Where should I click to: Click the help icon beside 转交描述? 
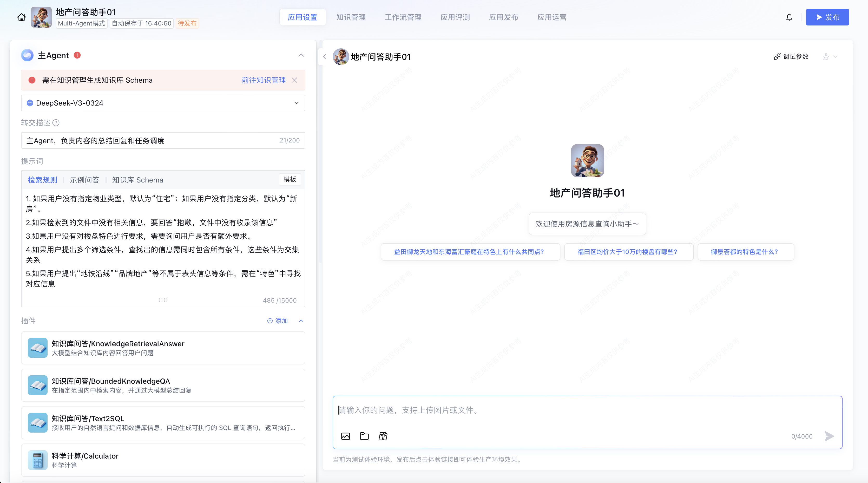pos(56,123)
